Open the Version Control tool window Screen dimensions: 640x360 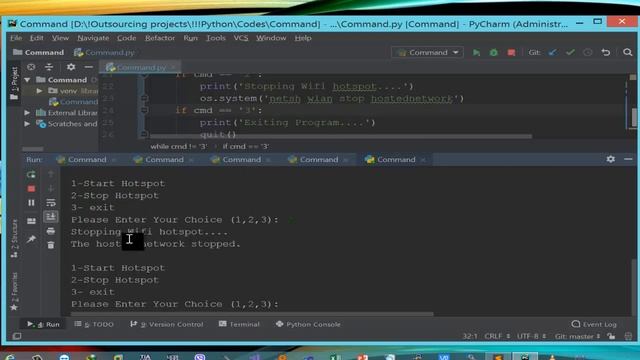click(167, 324)
